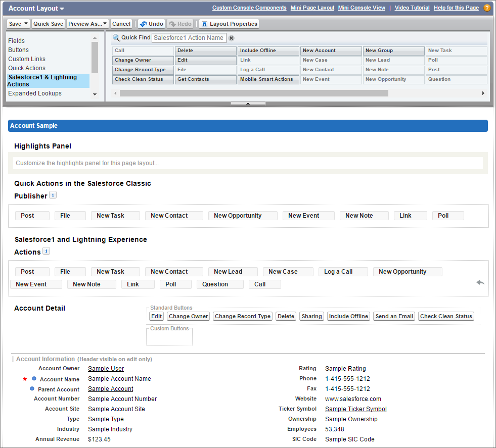Viewport: 496px width, 448px height.
Task: Select Quick Actions category
Action: point(27,68)
